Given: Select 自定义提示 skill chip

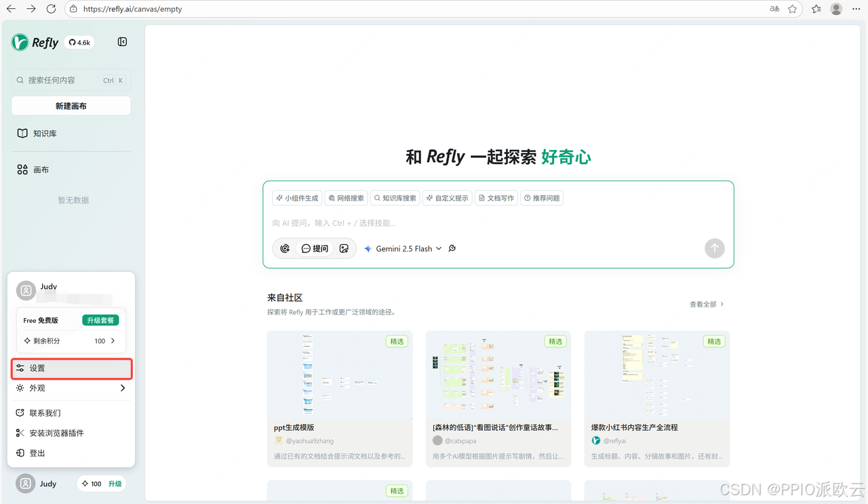Looking at the screenshot, I should coord(448,198).
